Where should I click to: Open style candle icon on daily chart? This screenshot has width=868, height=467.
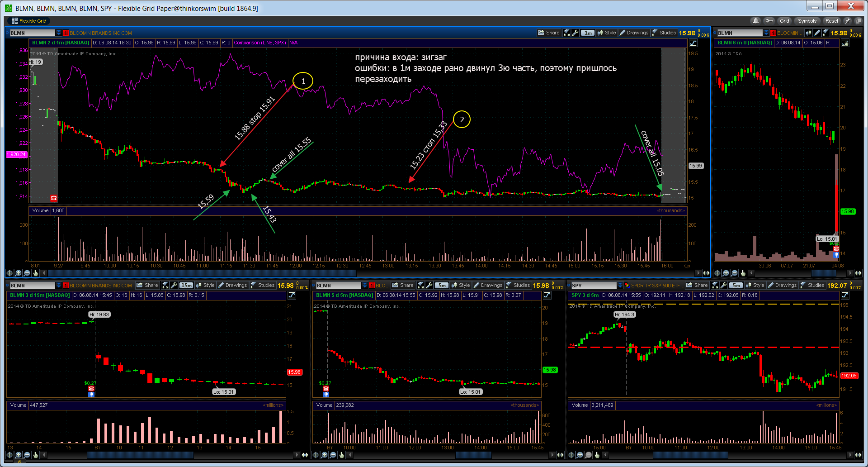pos(808,33)
